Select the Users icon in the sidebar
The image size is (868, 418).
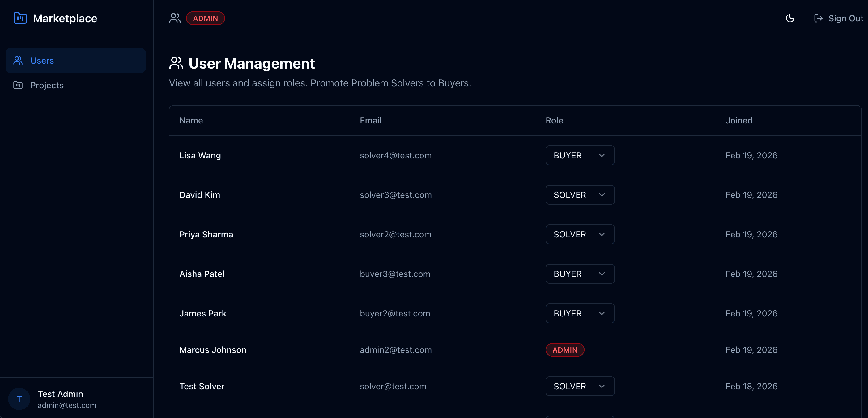point(18,60)
